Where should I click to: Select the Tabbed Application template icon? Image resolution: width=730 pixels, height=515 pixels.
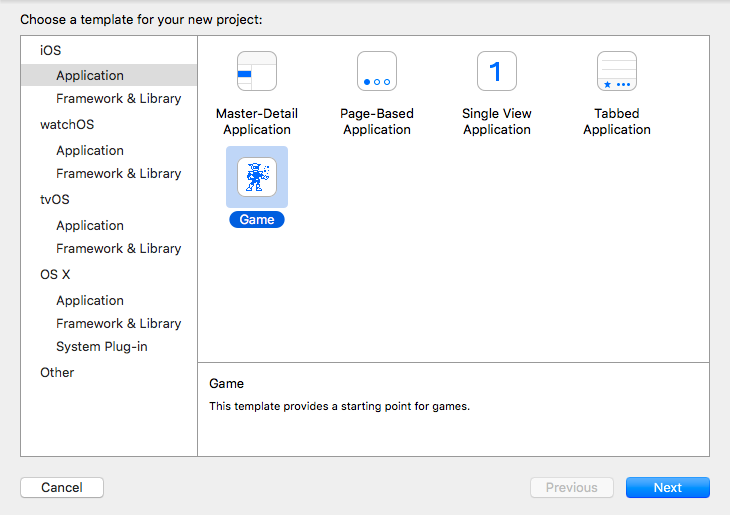(x=617, y=71)
